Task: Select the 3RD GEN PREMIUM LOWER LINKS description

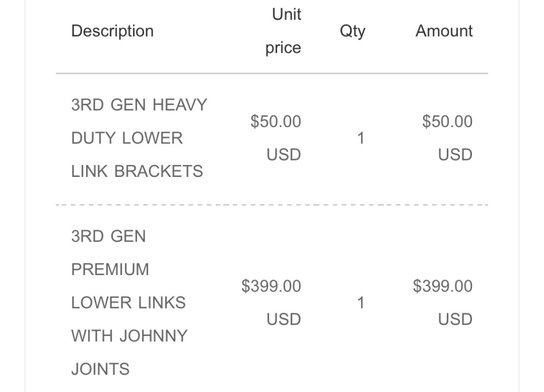Action: (130, 303)
